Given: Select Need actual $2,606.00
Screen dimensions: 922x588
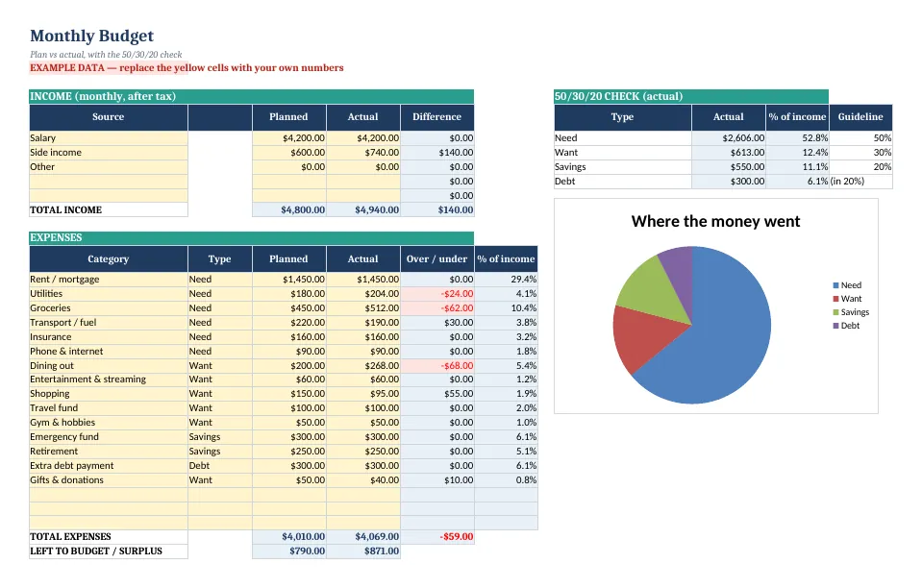Looking at the screenshot, I should click(x=729, y=138).
